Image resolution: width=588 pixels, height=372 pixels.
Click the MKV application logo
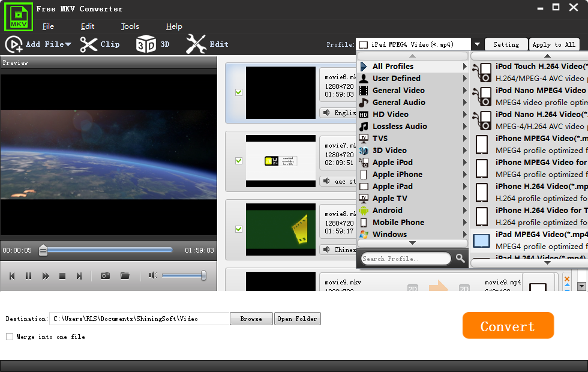point(19,17)
